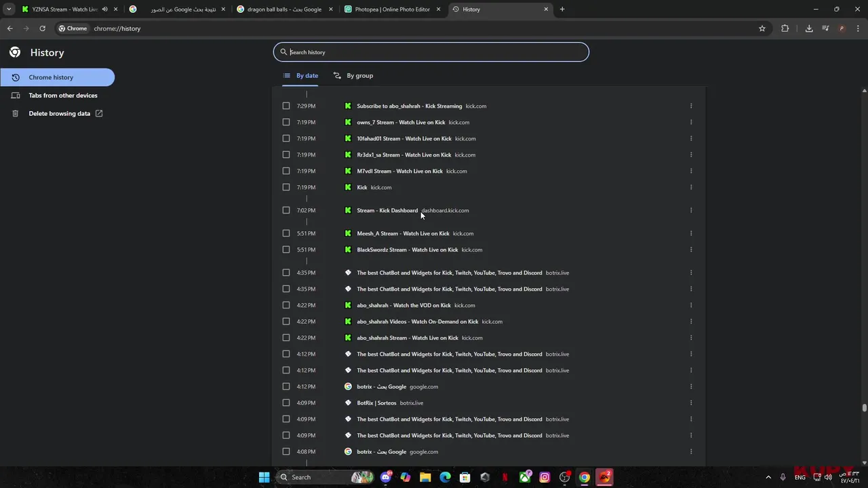Open the owns_7 Stream - Watch Live on Kick link
Screen dimensions: 868x488
tap(401, 122)
